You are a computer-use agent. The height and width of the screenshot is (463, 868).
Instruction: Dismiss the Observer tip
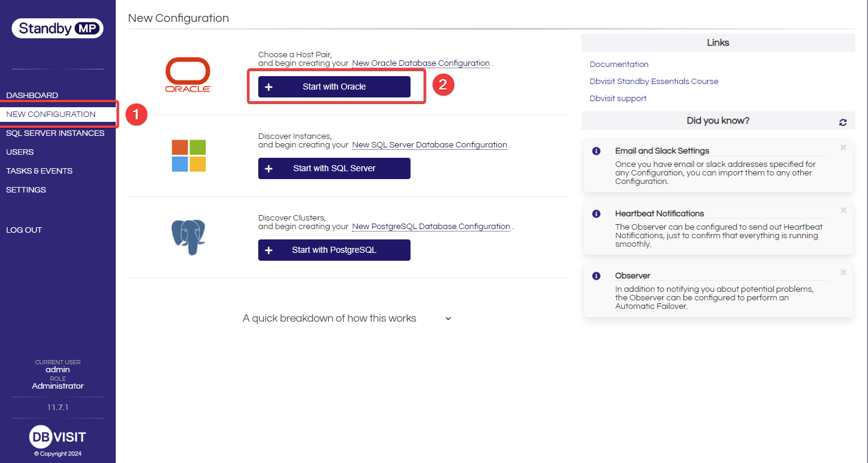tap(844, 272)
